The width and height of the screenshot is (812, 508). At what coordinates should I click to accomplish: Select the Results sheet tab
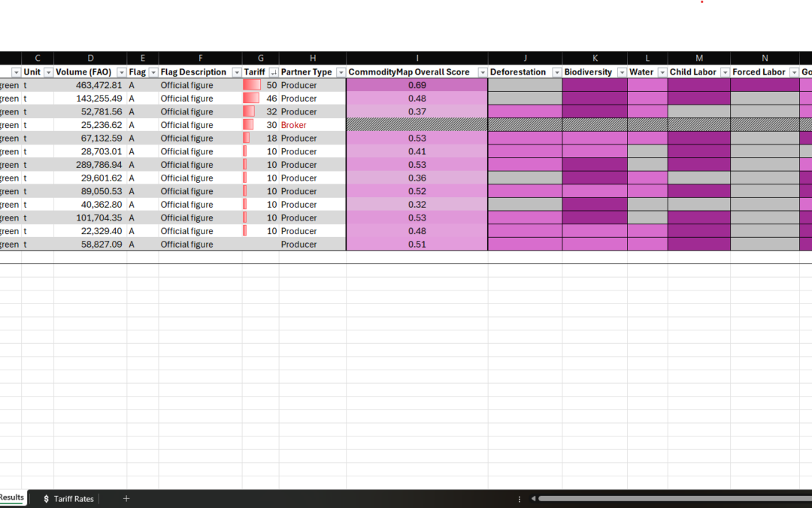pos(11,497)
